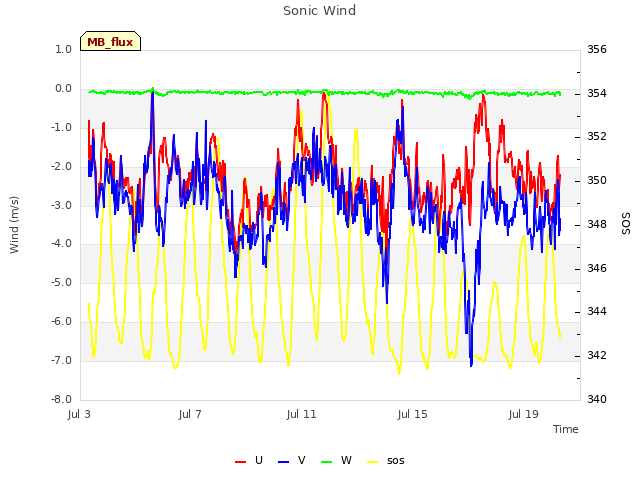Click the MB_flux label box
The height and width of the screenshot is (480, 640).
(x=110, y=41)
